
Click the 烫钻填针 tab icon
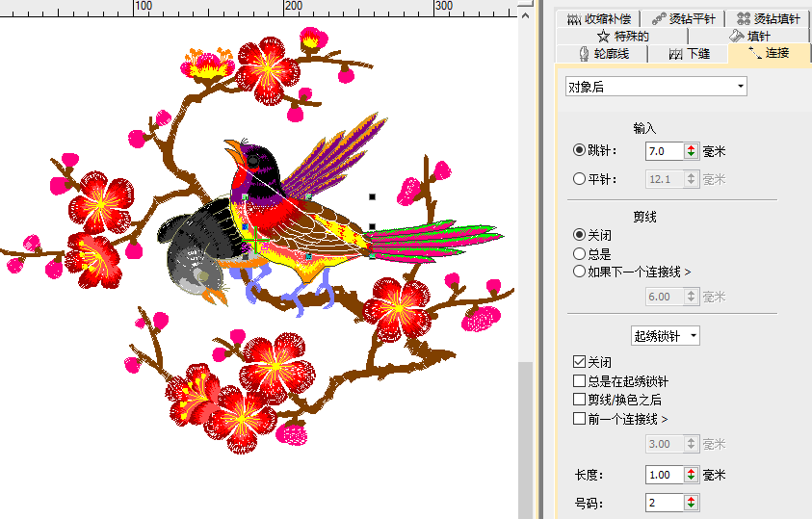click(x=744, y=19)
